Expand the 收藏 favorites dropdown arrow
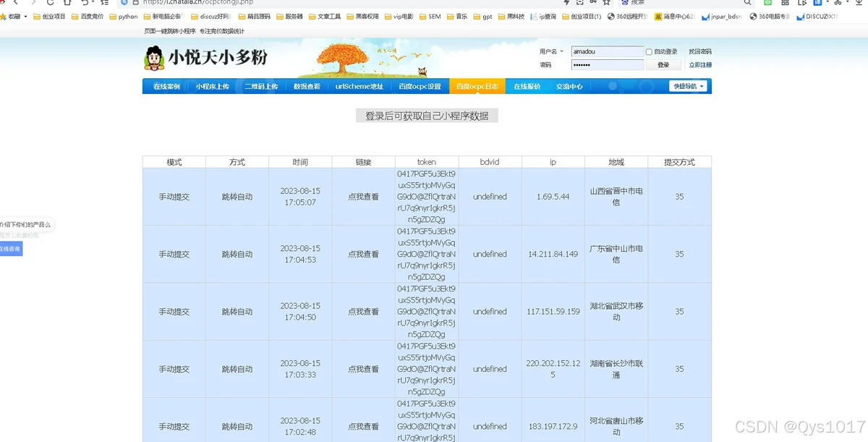Viewport: 868px width, 442px height. tap(26, 16)
